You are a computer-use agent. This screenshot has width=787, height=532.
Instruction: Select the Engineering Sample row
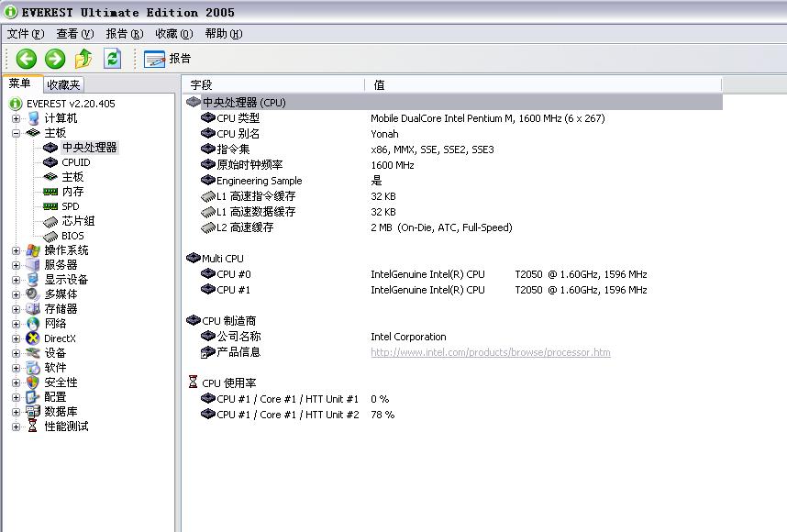[454, 181]
